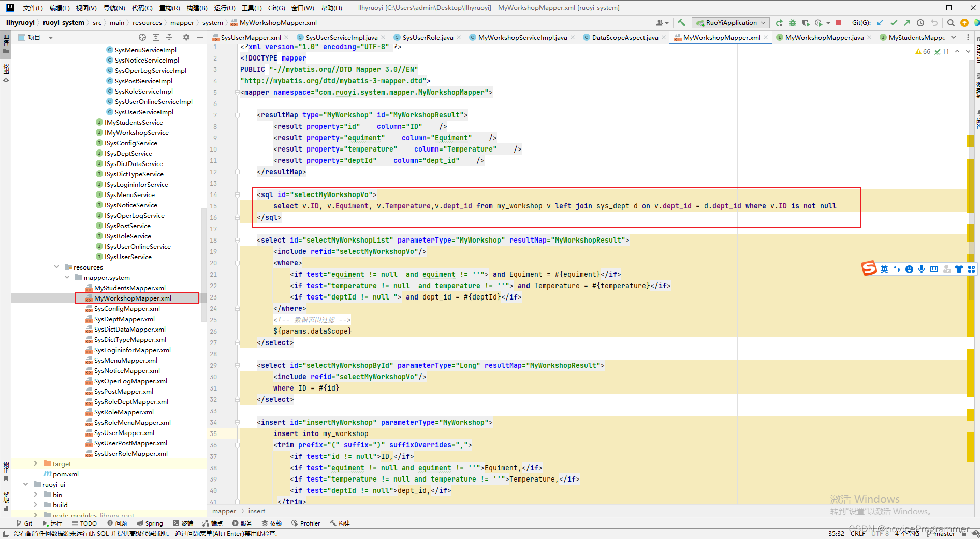Click the Build project hammer icon
Screen dimensions: 980x539
pos(681,23)
